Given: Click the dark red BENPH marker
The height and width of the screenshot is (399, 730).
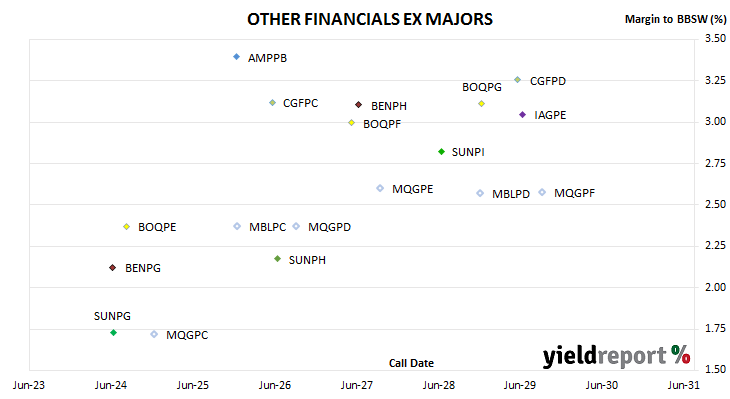Looking at the screenshot, I should pyautogui.click(x=358, y=105).
